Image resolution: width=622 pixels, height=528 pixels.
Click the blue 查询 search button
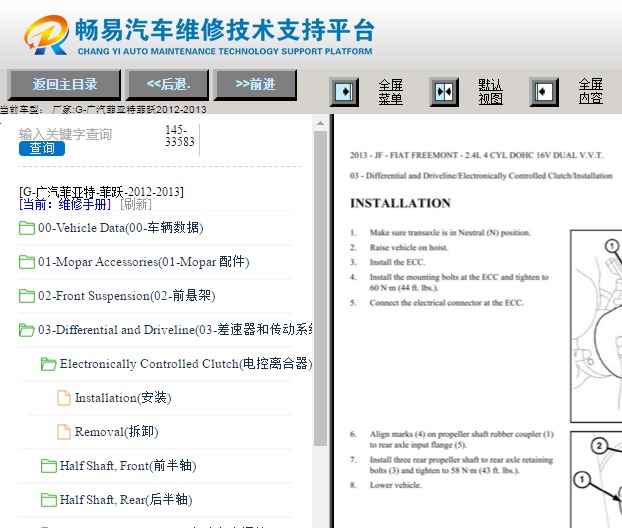coord(42,148)
